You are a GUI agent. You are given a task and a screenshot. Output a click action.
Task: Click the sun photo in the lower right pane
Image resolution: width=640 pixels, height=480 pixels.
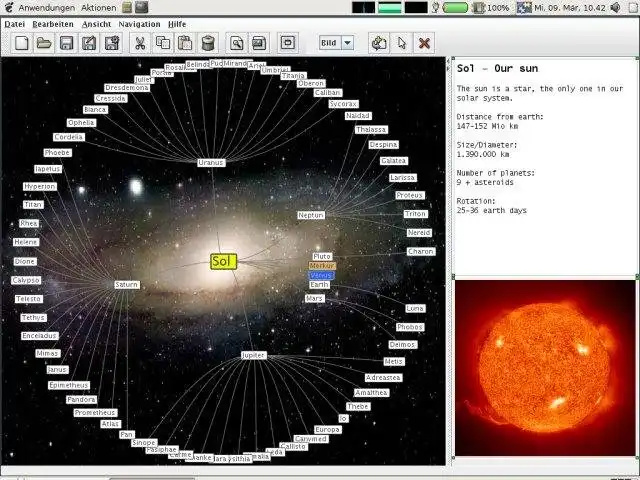click(x=545, y=368)
